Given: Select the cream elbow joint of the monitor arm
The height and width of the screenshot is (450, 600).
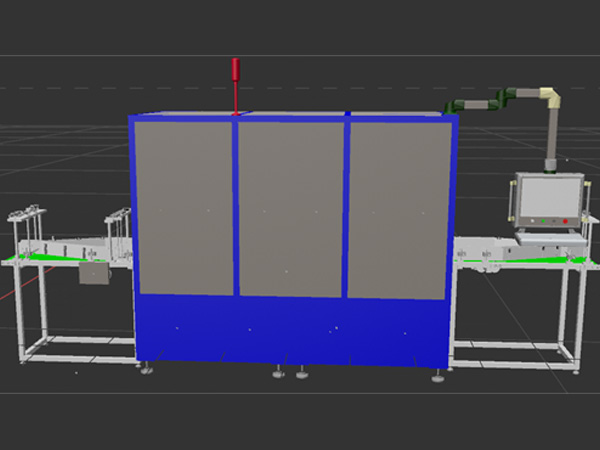Looking at the screenshot, I should (x=549, y=97).
